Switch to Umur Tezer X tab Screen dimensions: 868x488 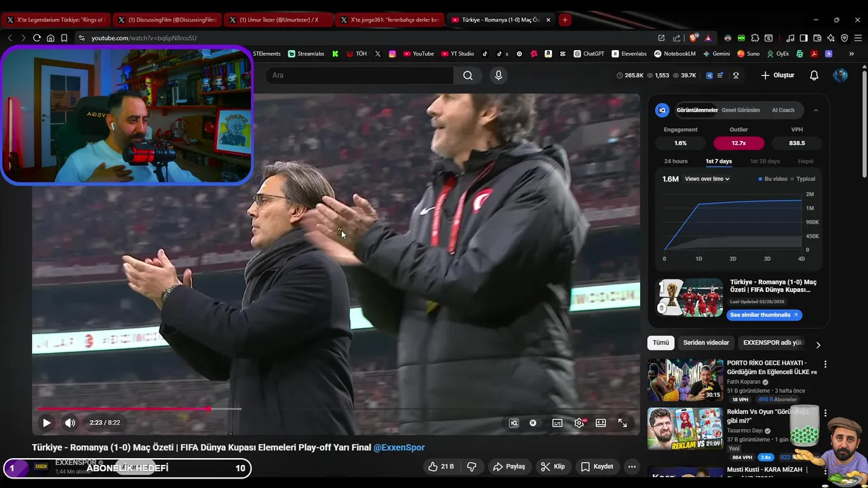pos(278,20)
